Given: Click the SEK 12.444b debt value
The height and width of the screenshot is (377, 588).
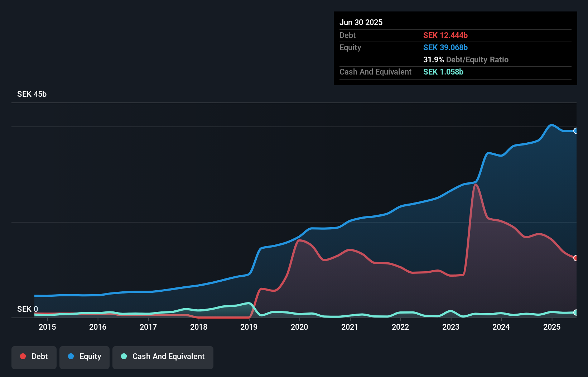Looking at the screenshot, I should click(x=445, y=35).
